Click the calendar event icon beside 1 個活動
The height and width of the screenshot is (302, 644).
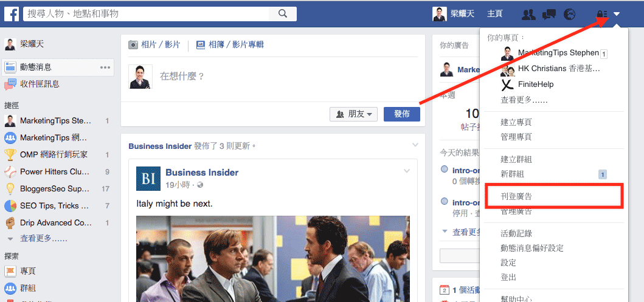tap(444, 290)
